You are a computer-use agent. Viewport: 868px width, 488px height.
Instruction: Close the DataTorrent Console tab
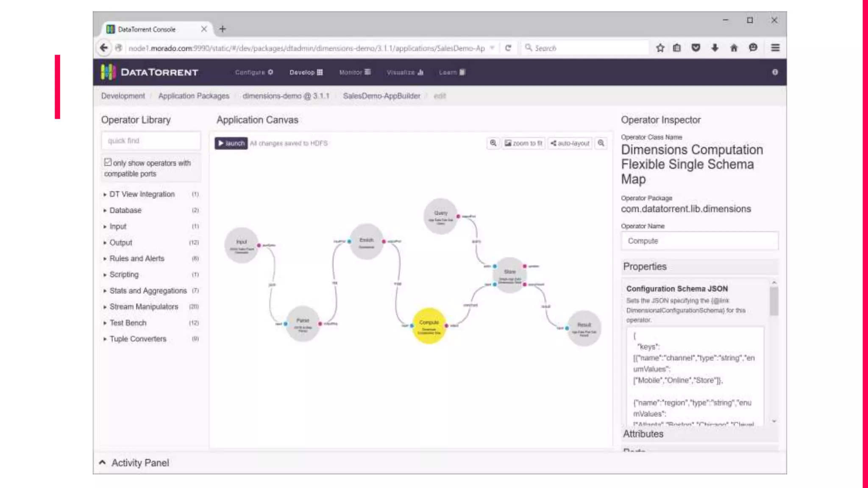pos(204,29)
